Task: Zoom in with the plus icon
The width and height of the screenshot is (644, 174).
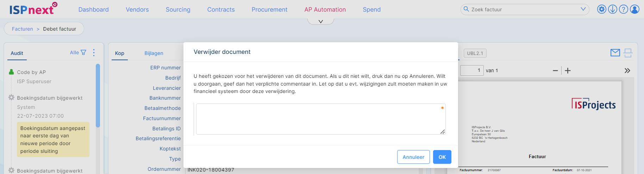Action: tap(568, 71)
